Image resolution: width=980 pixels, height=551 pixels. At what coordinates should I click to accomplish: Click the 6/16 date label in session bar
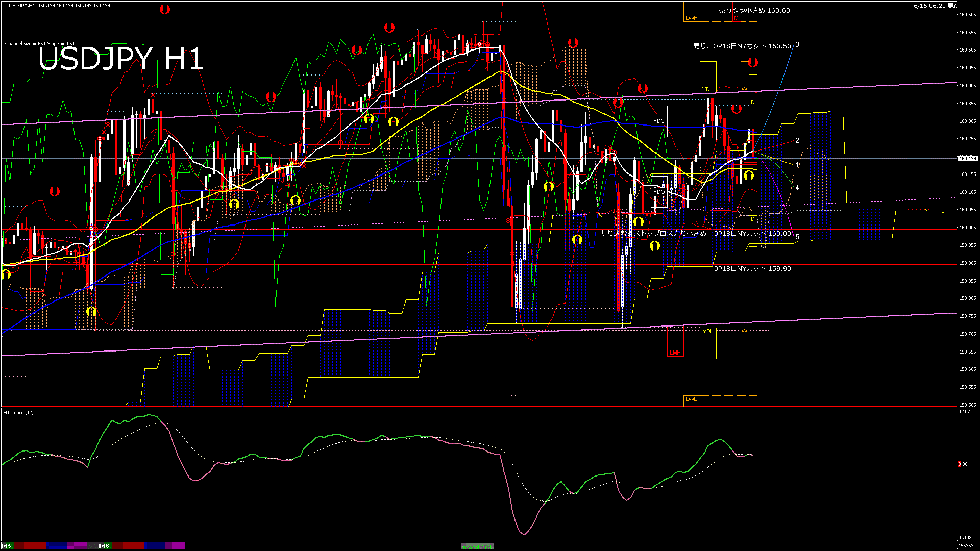pyautogui.click(x=104, y=546)
